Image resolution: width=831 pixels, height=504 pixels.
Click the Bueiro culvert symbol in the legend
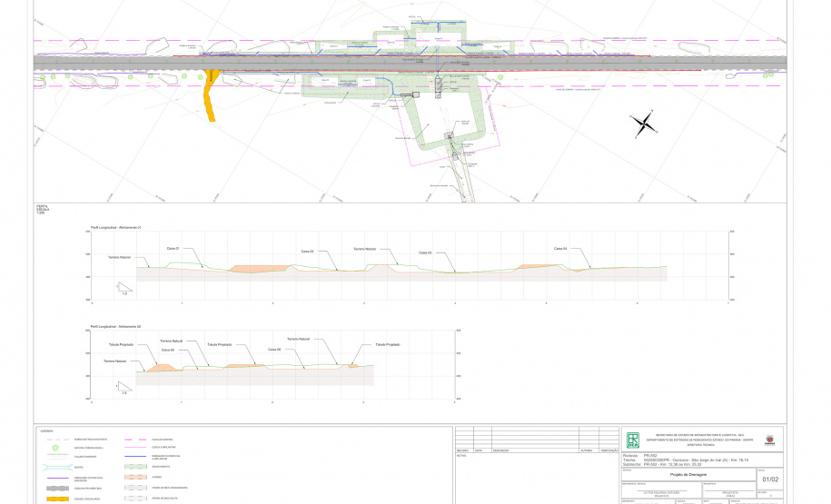coord(56,467)
